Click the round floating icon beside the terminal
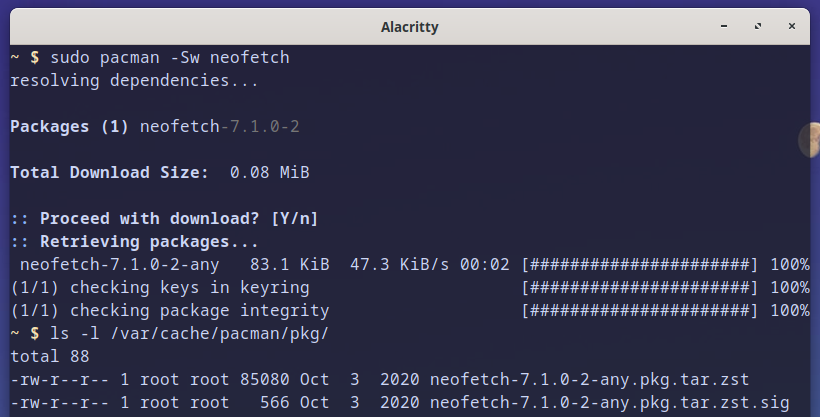The height and width of the screenshot is (417, 820). coord(810,140)
